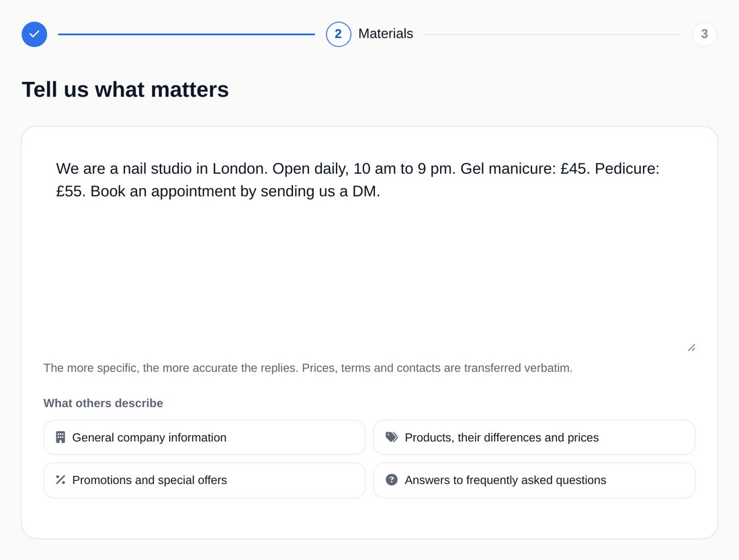Click the gray progress line before step 3
The height and width of the screenshot is (560, 739).
click(552, 34)
